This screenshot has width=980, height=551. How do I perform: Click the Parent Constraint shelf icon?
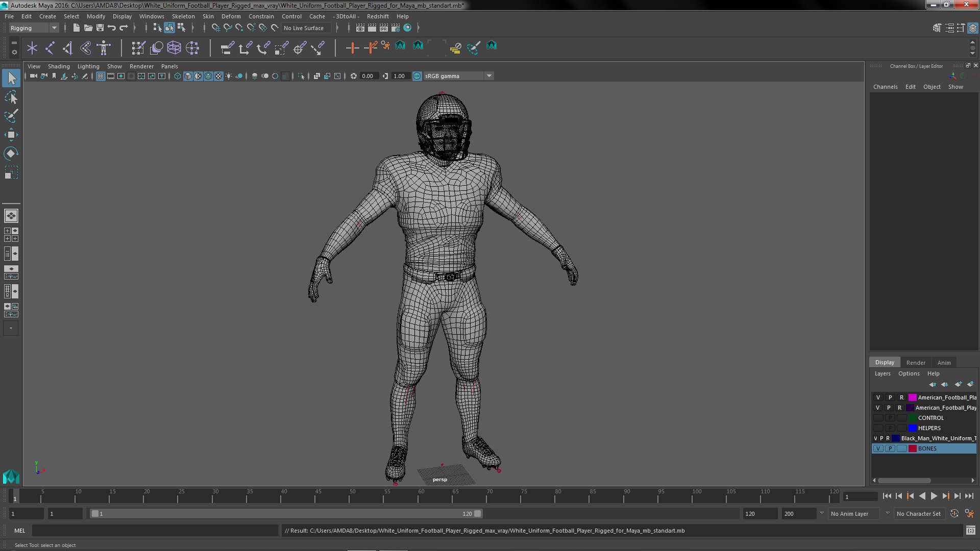click(227, 48)
